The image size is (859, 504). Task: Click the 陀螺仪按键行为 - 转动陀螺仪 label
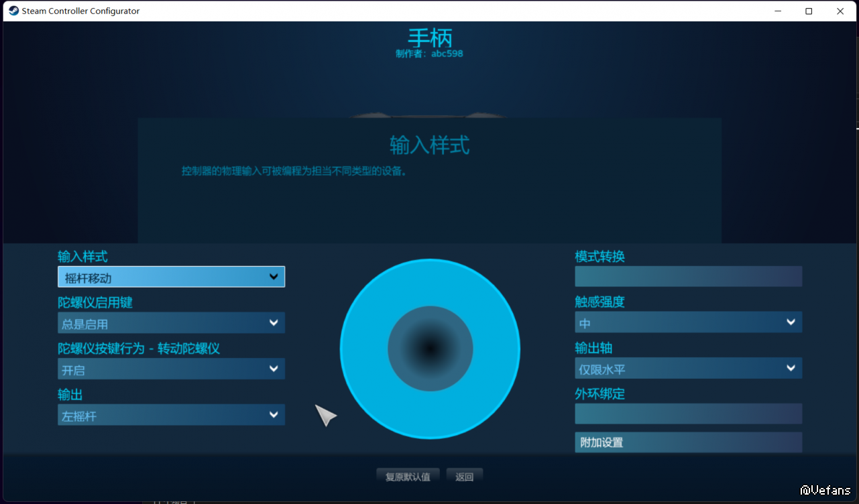pyautogui.click(x=139, y=349)
